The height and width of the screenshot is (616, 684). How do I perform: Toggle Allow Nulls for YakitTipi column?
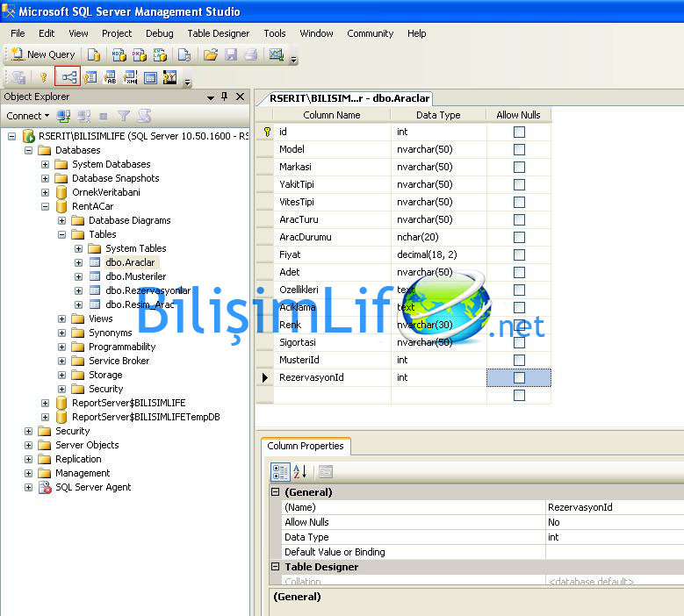[x=519, y=184]
